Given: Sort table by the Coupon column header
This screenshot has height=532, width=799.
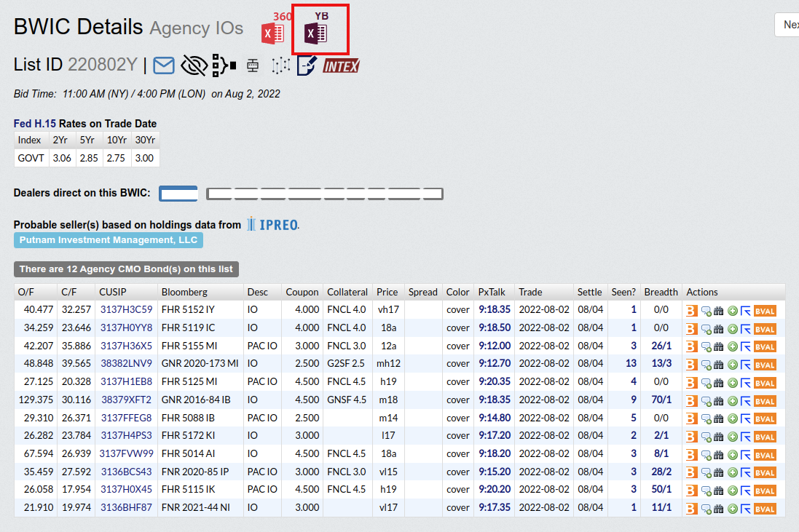Looking at the screenshot, I should coord(302,292).
